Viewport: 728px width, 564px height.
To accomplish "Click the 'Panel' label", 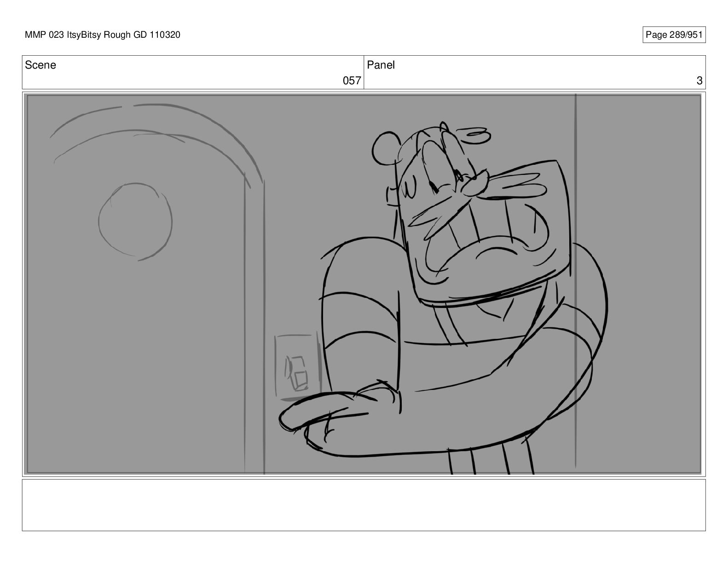I will coord(381,65).
